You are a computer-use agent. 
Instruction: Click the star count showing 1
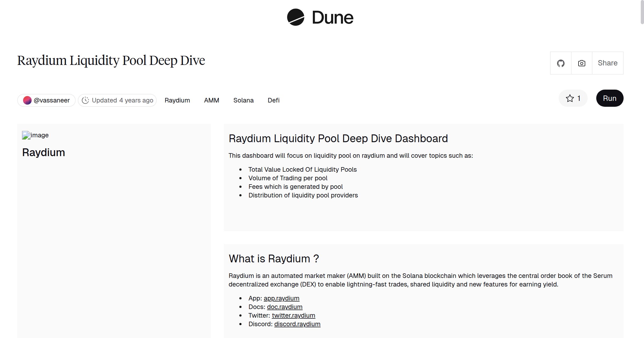coord(579,98)
